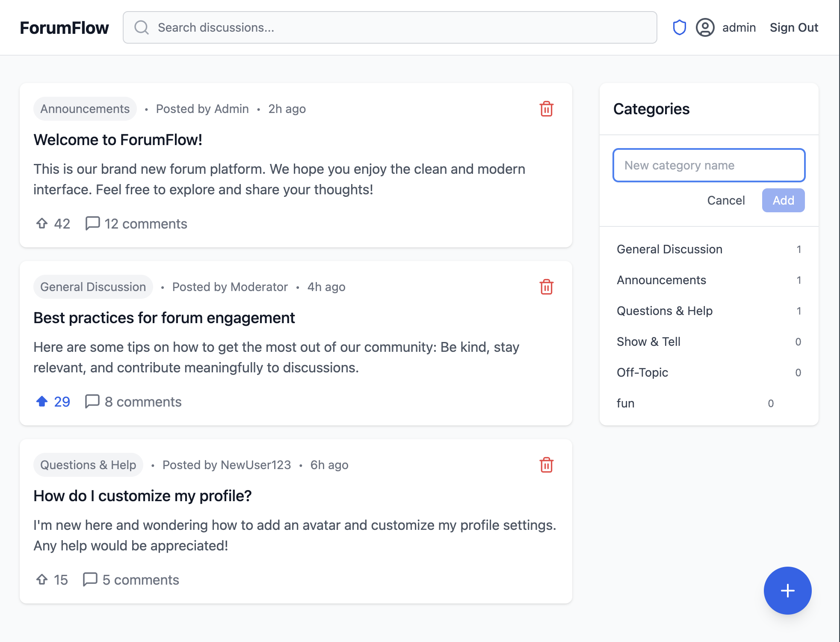The width and height of the screenshot is (840, 642).
Task: Click the admin shield icon in header
Action: pos(679,27)
